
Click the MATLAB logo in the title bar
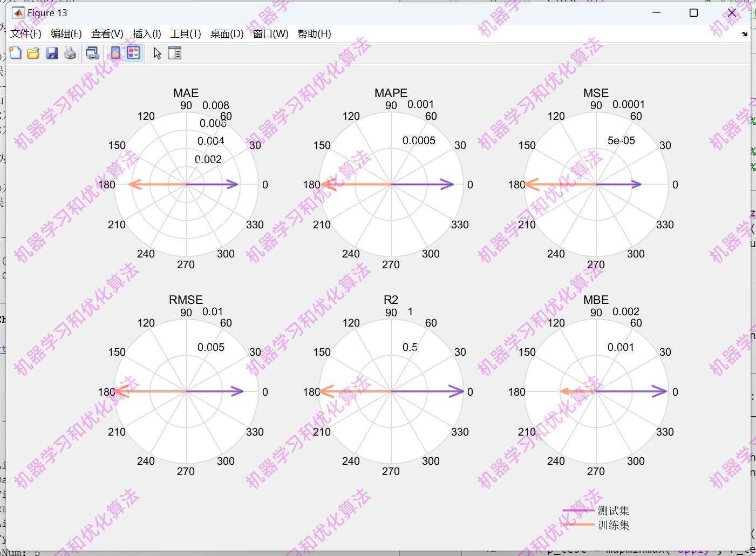pyautogui.click(x=18, y=12)
